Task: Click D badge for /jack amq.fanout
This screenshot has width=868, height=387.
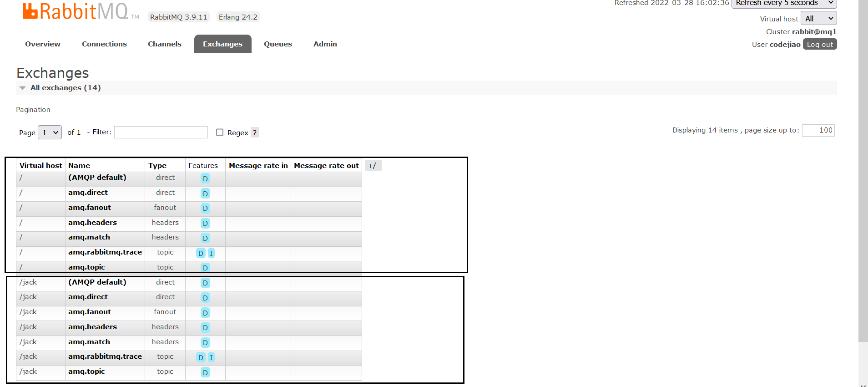Action: point(205,313)
